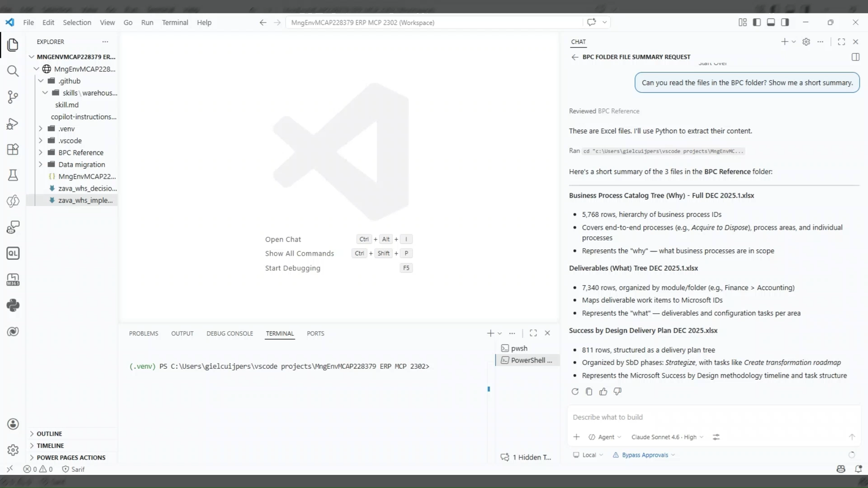Switch to the DEBUG CONSOLE tab
Image resolution: width=868 pixels, height=488 pixels.
230,333
